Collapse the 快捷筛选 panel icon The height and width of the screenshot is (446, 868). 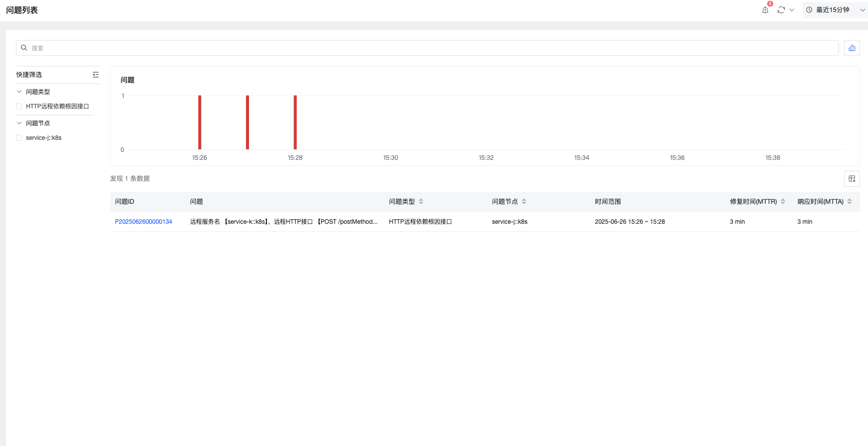tap(95, 74)
